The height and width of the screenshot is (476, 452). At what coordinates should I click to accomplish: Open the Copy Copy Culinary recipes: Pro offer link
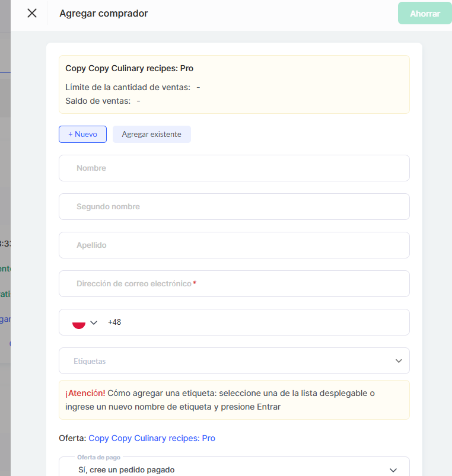pos(152,438)
